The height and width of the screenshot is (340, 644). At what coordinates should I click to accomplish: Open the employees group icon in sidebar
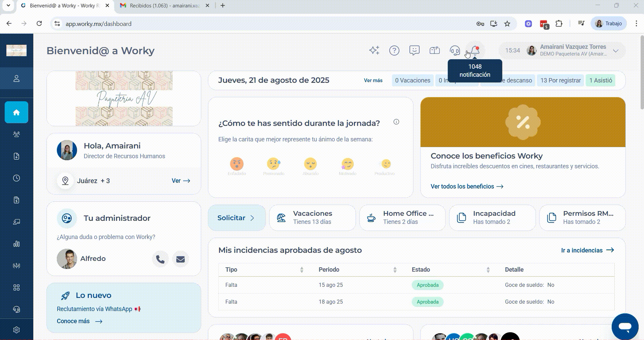[x=16, y=134]
